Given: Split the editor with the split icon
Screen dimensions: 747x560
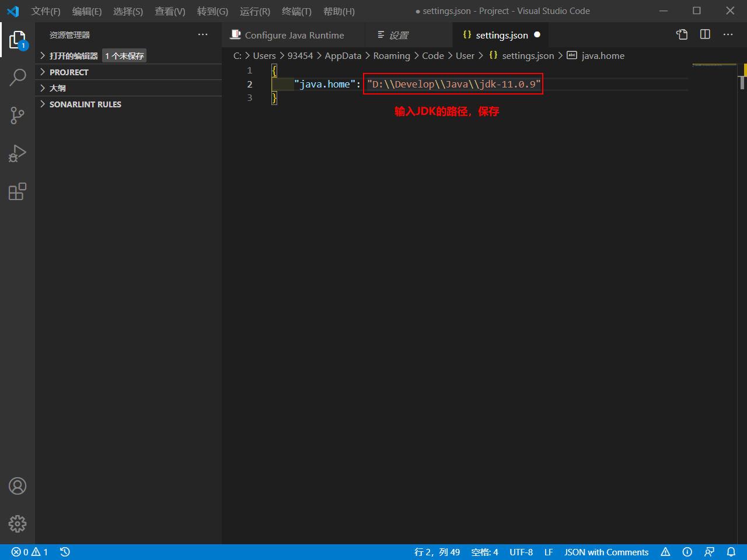Looking at the screenshot, I should [704, 34].
